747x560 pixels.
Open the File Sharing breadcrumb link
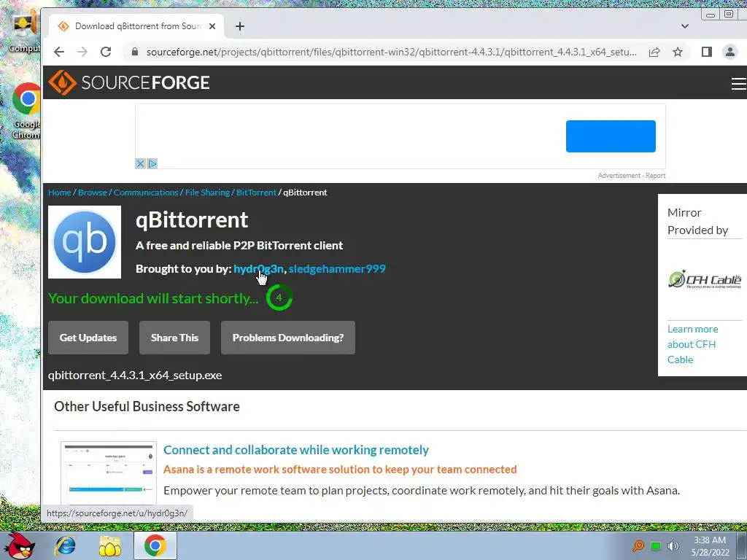[207, 192]
